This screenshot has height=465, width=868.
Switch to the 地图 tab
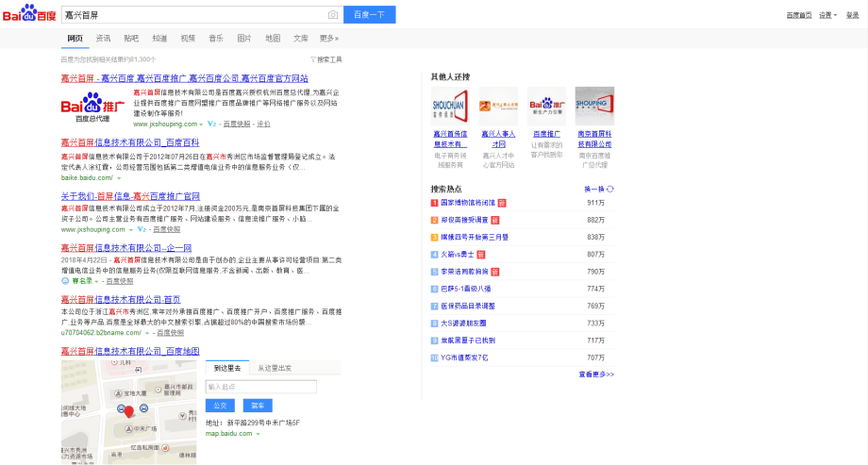click(x=273, y=38)
